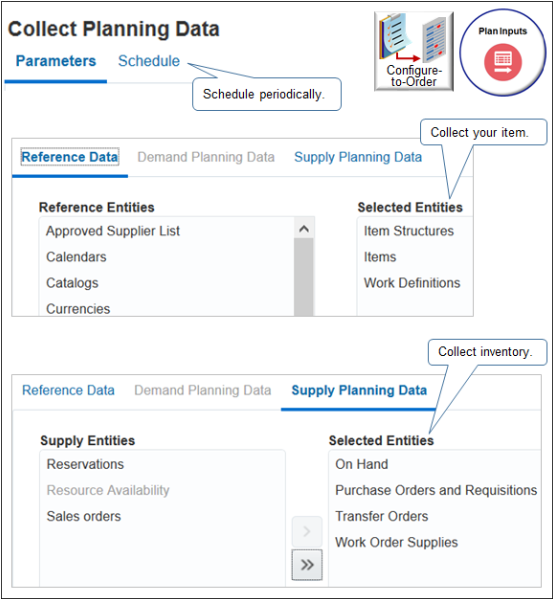Click the Reference Entities scroll-up arrow

click(304, 229)
